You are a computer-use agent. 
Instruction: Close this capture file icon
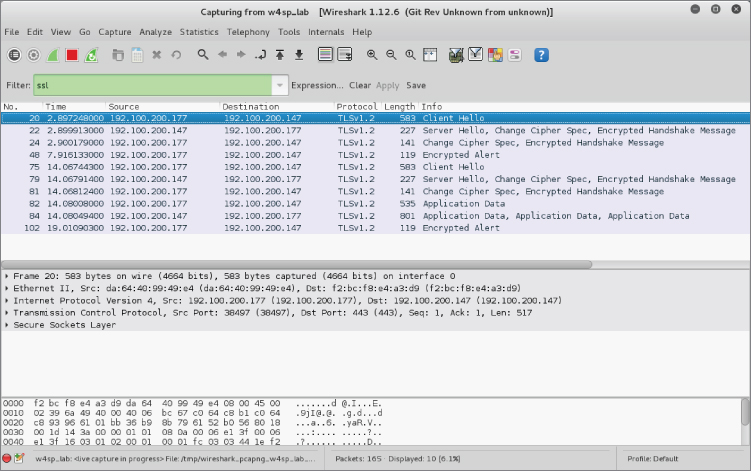click(157, 55)
